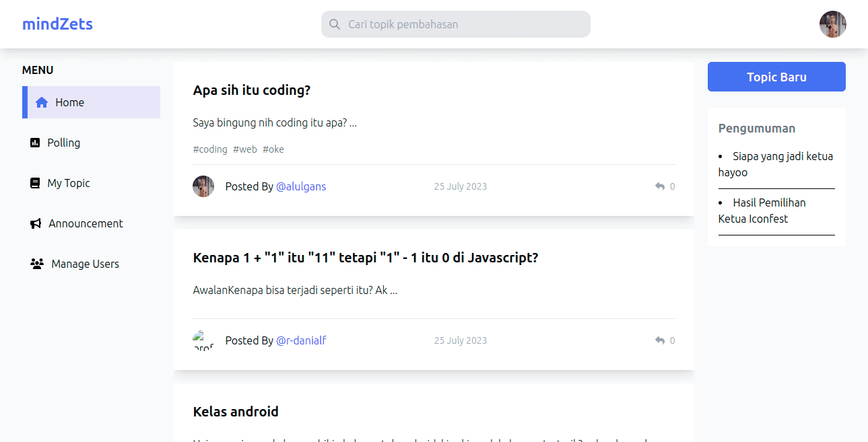Click the mindZets logo
The height and width of the screenshot is (442, 868).
[x=57, y=24]
